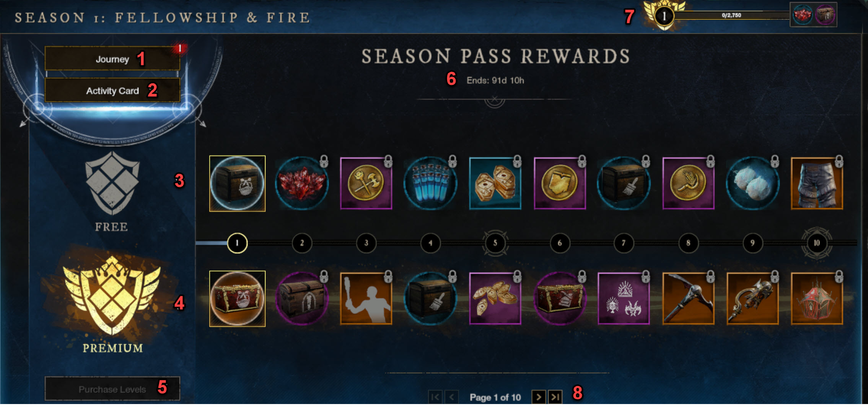
Task: Open the Journey tab
Action: pos(112,59)
